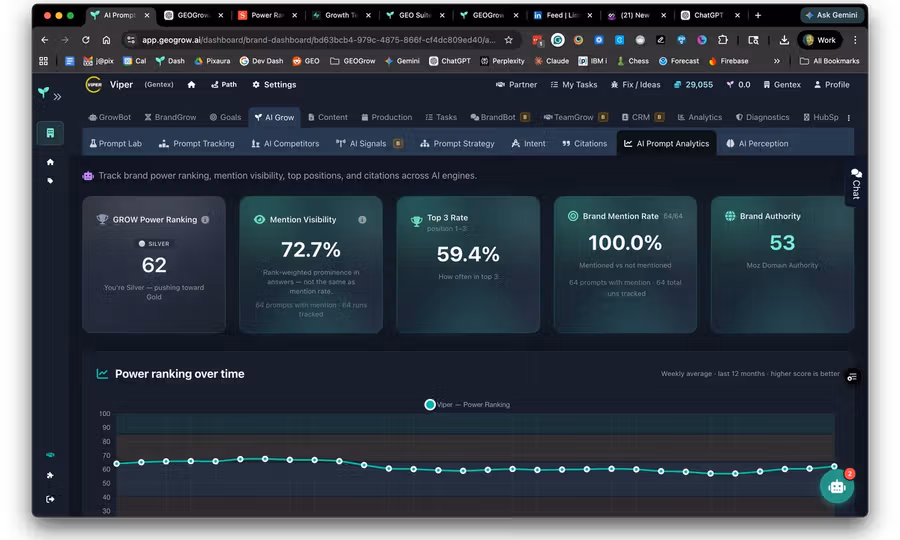900x540 pixels.
Task: Open the TeamGrow tab
Action: [x=575, y=117]
